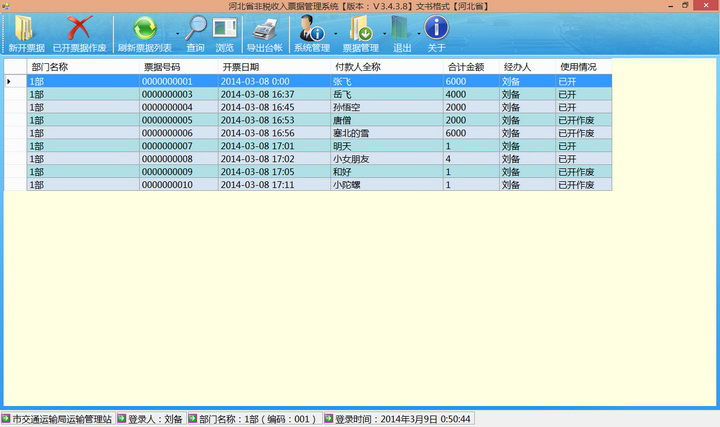Close the 票据管理系统 window
This screenshot has width=720, height=427.
pyautogui.click(x=706, y=5)
